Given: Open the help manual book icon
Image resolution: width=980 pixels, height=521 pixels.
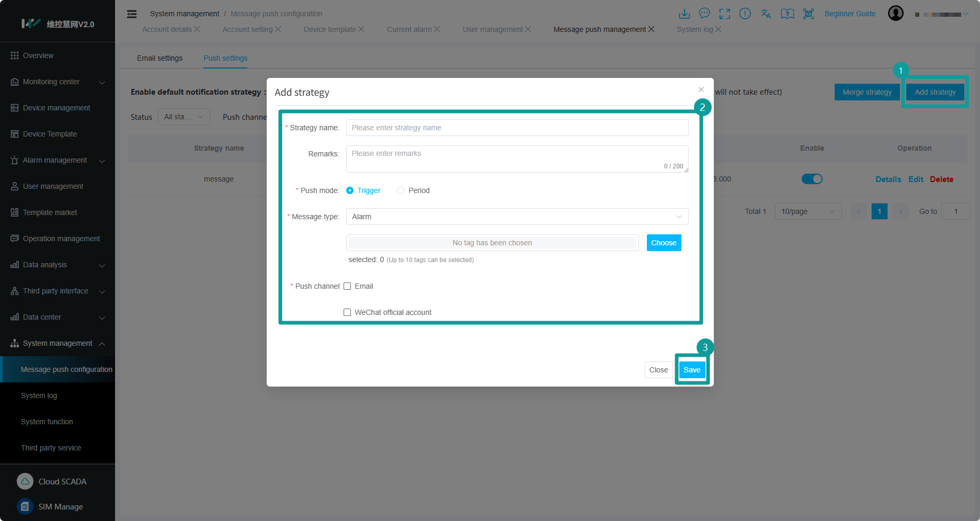Looking at the screenshot, I should 787,14.
